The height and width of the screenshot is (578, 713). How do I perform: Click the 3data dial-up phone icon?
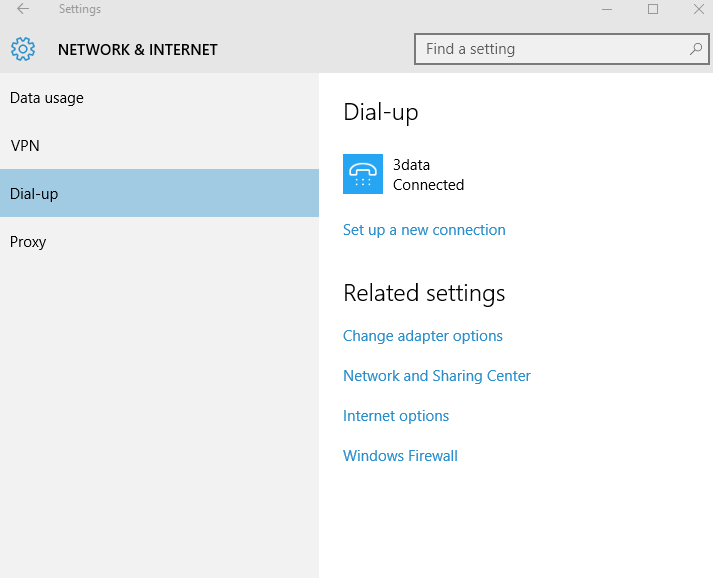point(363,174)
